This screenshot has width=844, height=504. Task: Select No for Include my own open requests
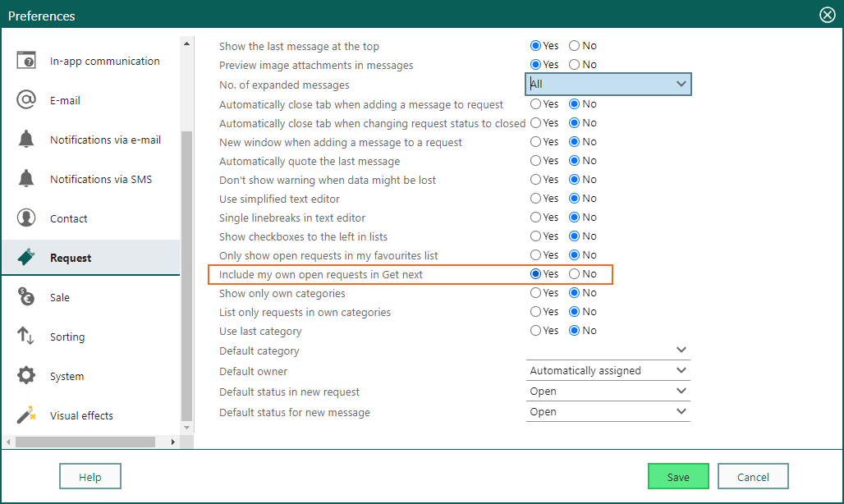[x=575, y=274]
